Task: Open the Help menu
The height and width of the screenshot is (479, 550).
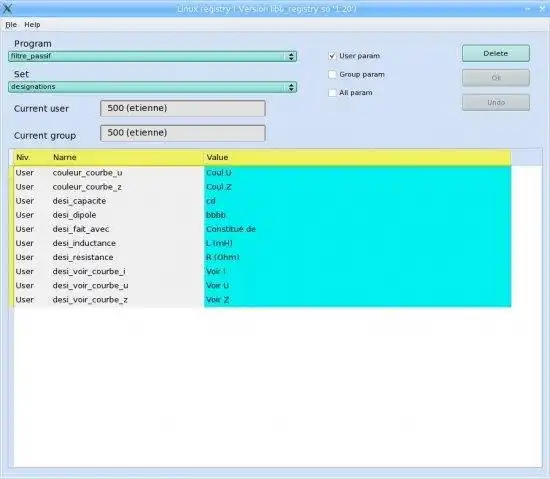Action: click(x=32, y=25)
